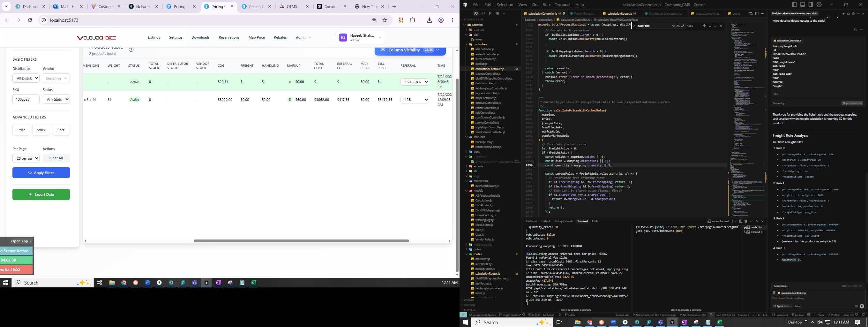Kill the terminal with trash icon
This screenshot has height=327, width=868.
point(746,221)
